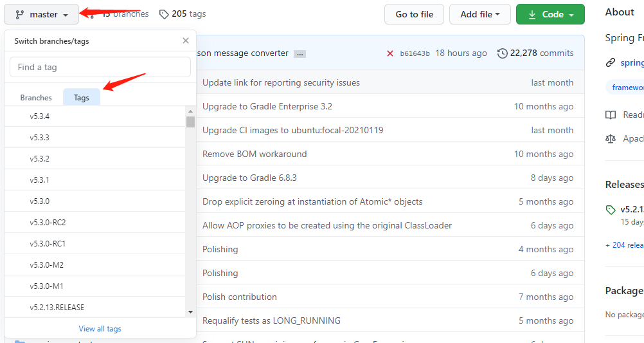Open the green Code dropdown
Screen dimensions: 644x343
[x=550, y=14]
